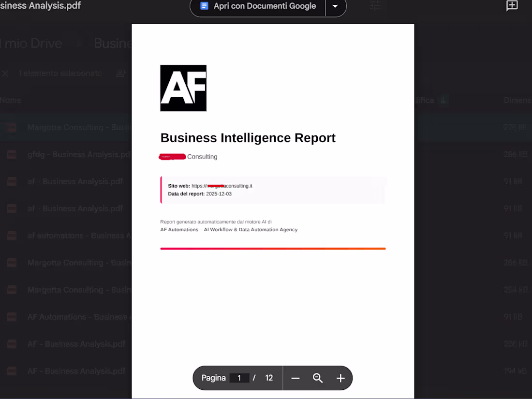Click the PDF icon beside AF Automations file

pyautogui.click(x=12, y=317)
